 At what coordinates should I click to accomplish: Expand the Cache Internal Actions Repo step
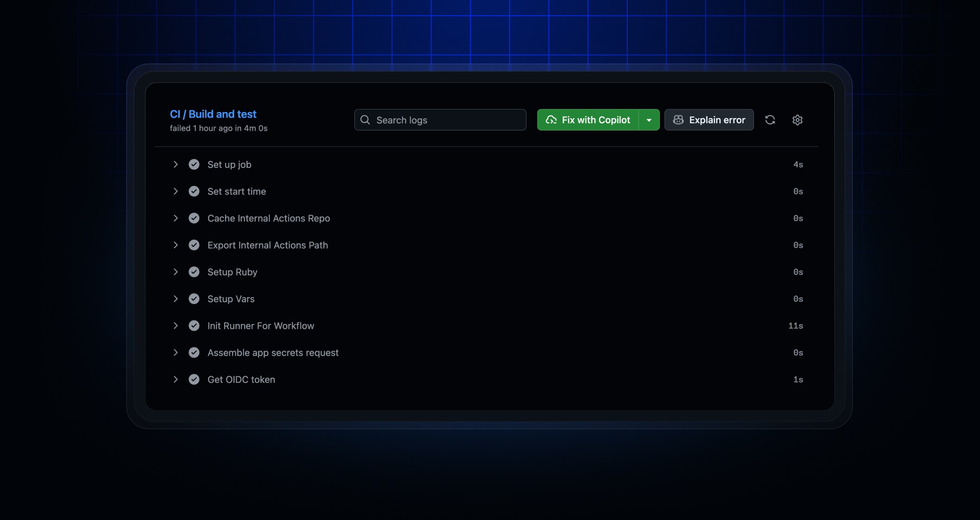[176, 218]
